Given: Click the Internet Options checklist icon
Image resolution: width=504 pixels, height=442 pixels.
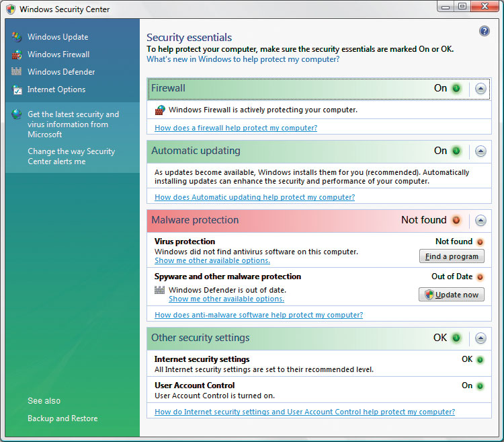Looking at the screenshot, I should point(17,89).
